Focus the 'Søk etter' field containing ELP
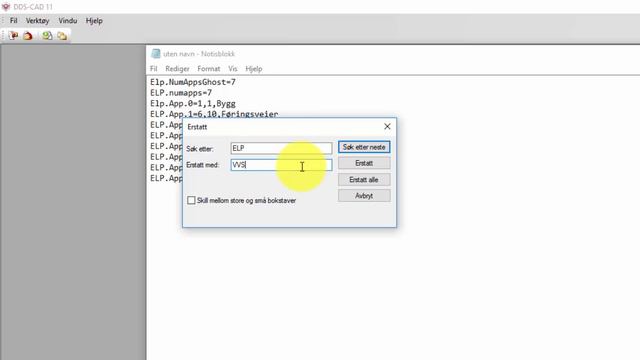 coord(281,148)
